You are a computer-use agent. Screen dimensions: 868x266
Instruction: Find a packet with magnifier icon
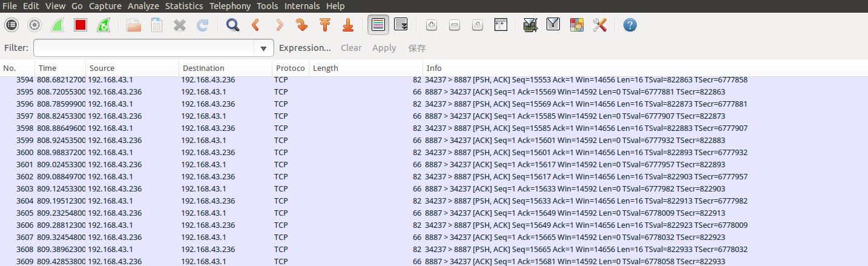tap(232, 25)
